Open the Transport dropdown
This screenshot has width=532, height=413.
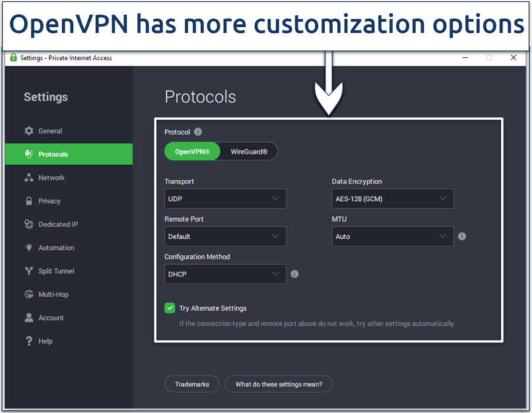point(225,198)
